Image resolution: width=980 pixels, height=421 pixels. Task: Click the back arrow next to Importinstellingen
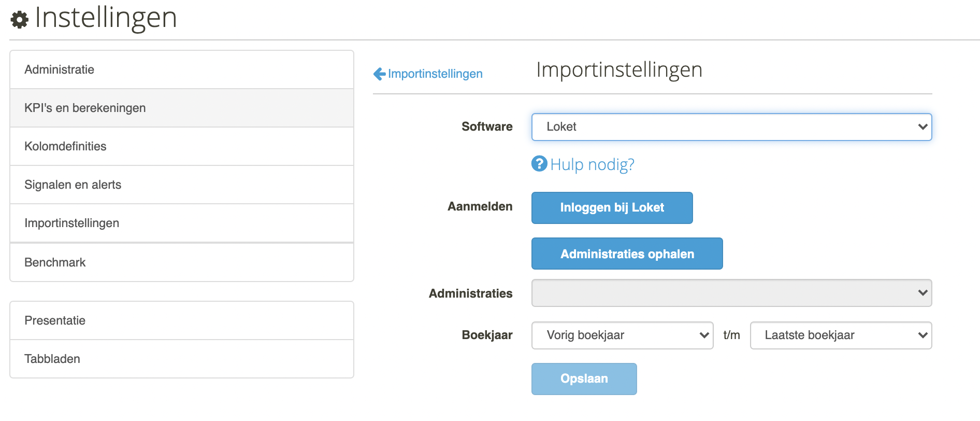tap(380, 74)
